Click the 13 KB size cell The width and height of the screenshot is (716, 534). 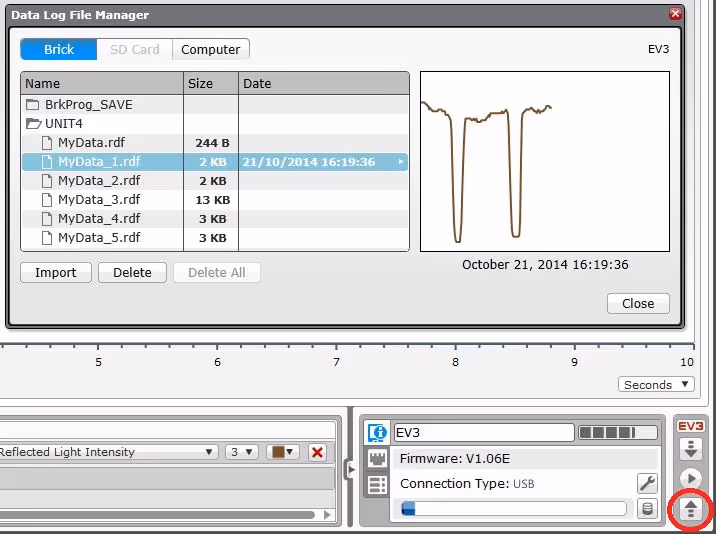(x=212, y=200)
